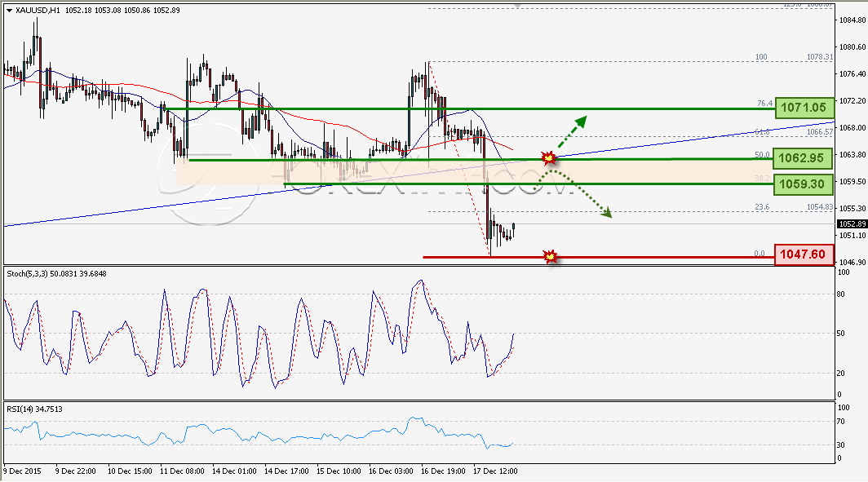Image resolution: width=868 pixels, height=482 pixels.
Task: Click the 1068.00 price axis value
Action: point(852,127)
